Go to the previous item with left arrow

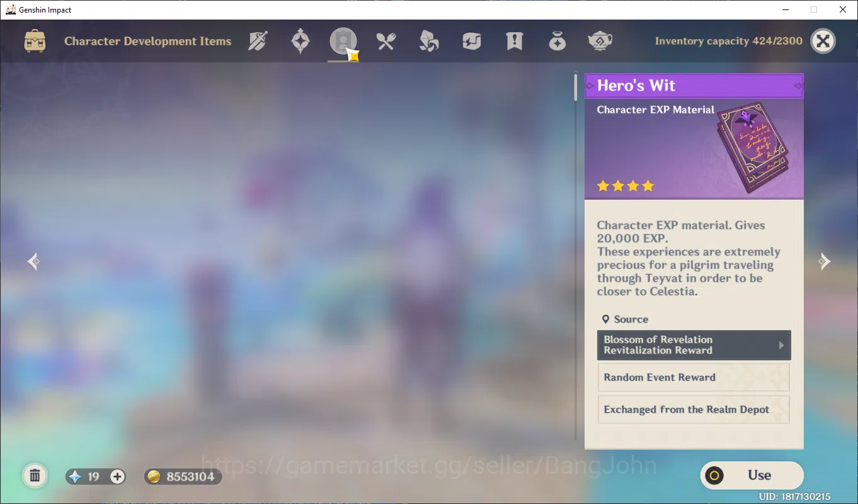tap(34, 261)
